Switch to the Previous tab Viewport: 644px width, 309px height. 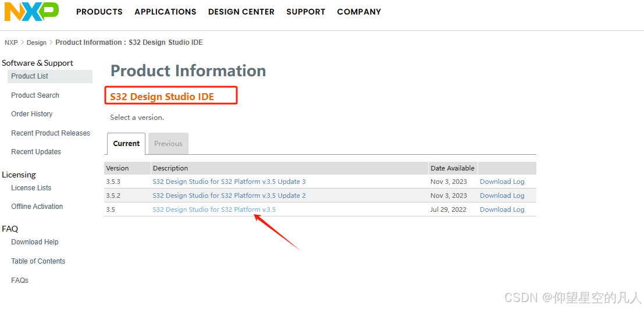[168, 143]
